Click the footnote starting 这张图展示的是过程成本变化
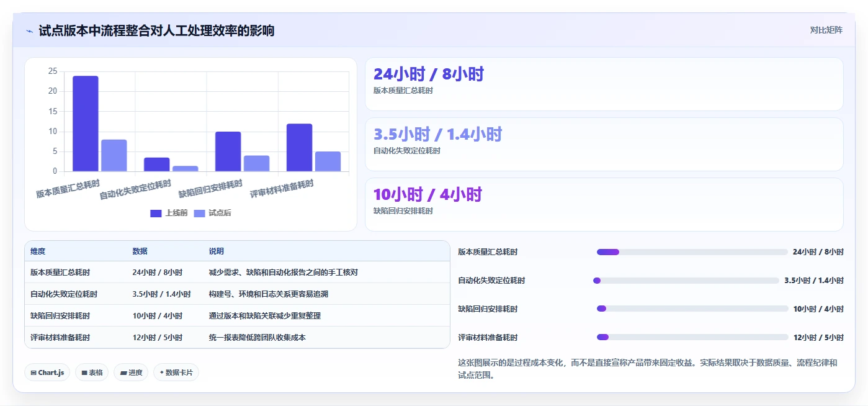This screenshot has height=406, width=868. 648,369
